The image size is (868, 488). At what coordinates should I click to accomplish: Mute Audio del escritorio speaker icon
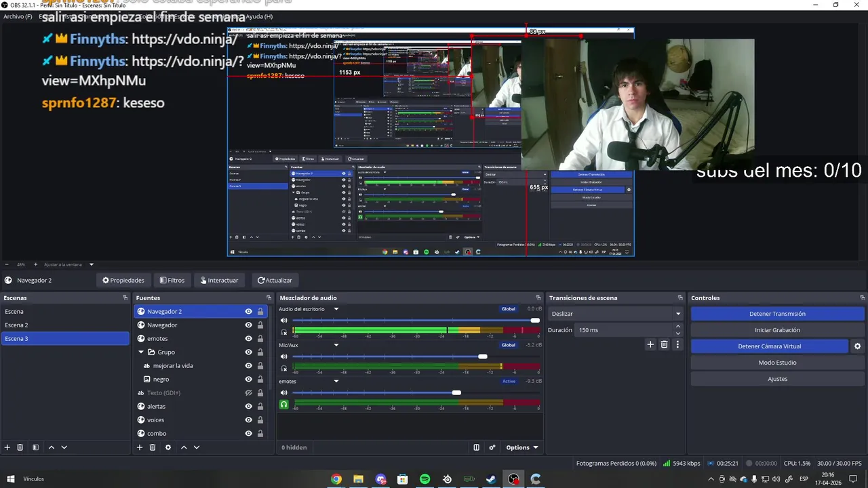coord(284,321)
